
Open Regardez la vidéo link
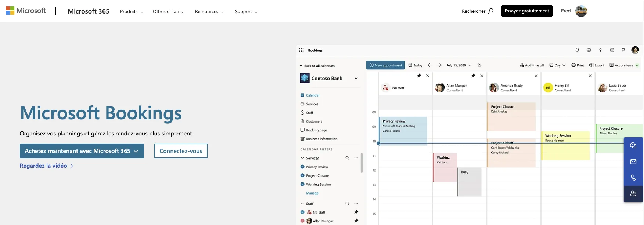coord(46,166)
